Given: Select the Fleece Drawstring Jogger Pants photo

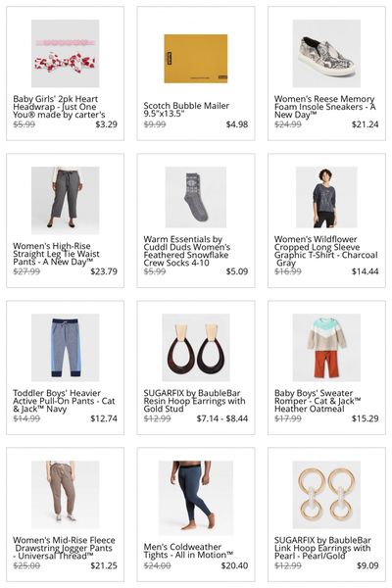Looking at the screenshot, I should tap(66, 494).
